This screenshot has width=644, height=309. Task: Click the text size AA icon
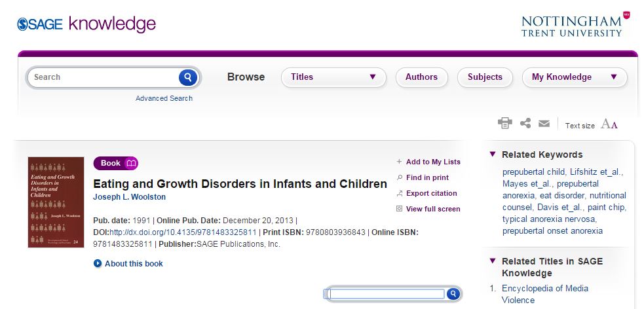(609, 124)
